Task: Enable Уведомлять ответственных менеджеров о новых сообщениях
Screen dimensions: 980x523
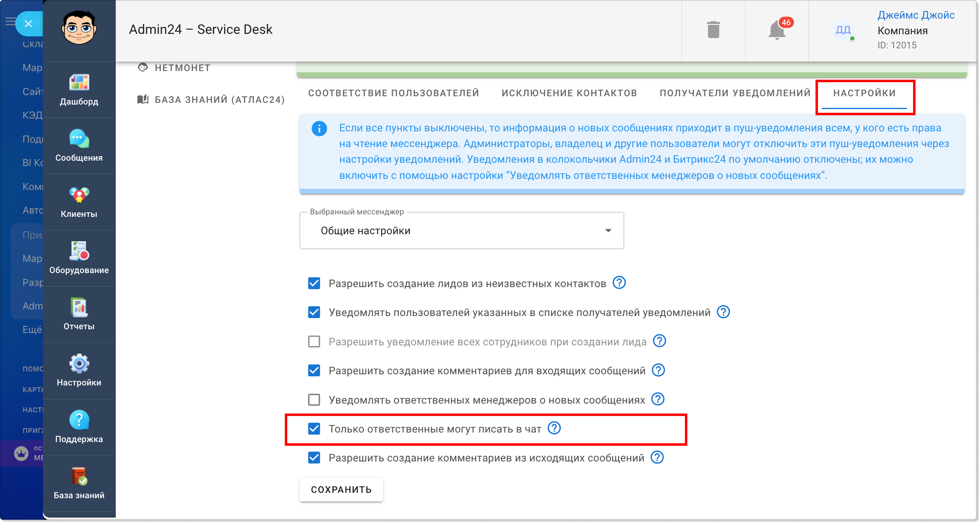Action: click(314, 400)
